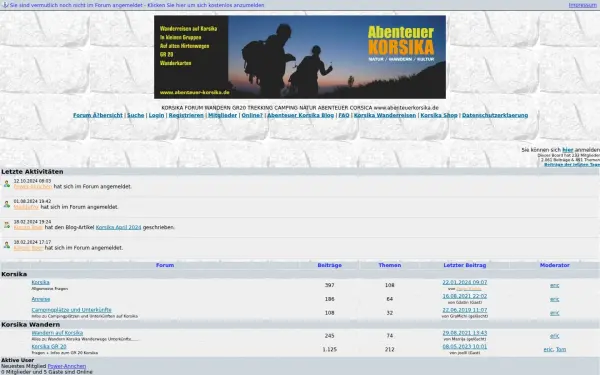Click the '1.125' post count for Korsika GR 20

[x=329, y=349]
